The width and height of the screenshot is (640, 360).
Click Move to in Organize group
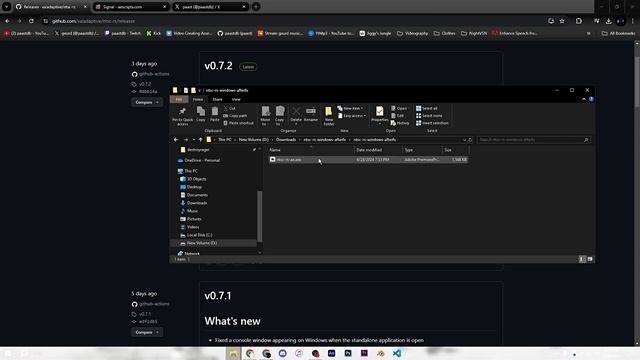point(266,116)
